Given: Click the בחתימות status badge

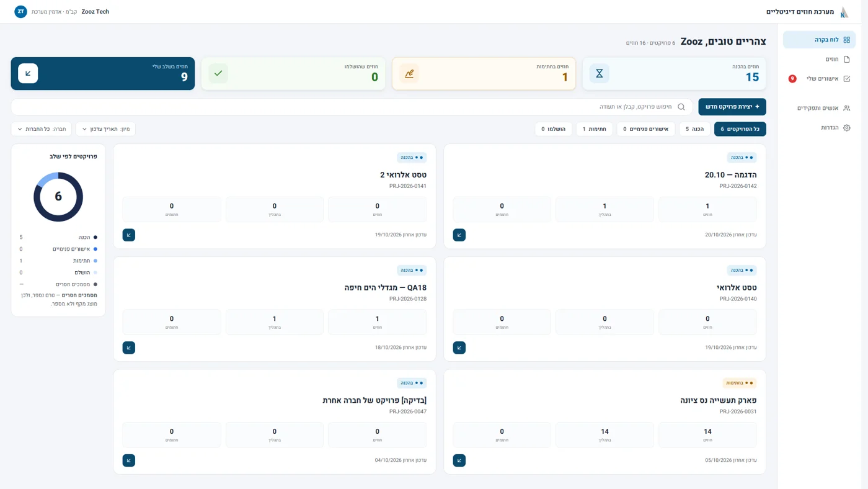Looking at the screenshot, I should pos(740,383).
